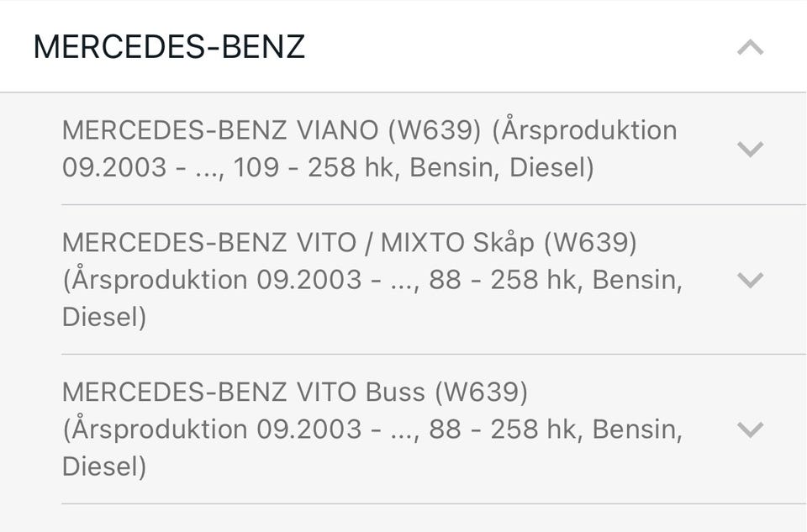Tap the down arrow beside VITO Buss
This screenshot has height=532, width=807.
[750, 429]
